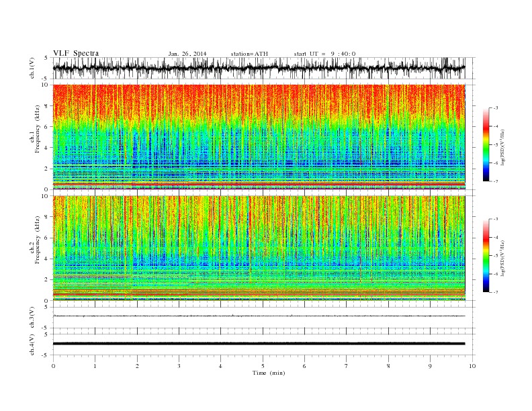Click the ch.2 spectrogram panel

[x=259, y=248]
